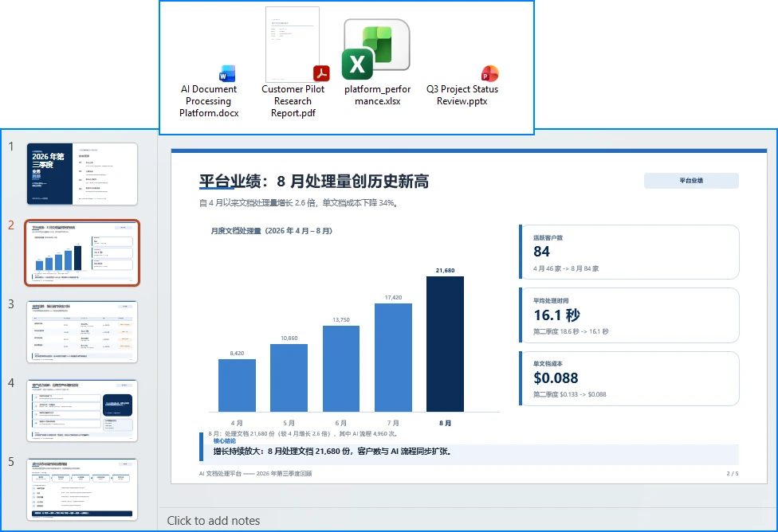Select the 4 月 bar labeled 8,420

tap(238, 385)
